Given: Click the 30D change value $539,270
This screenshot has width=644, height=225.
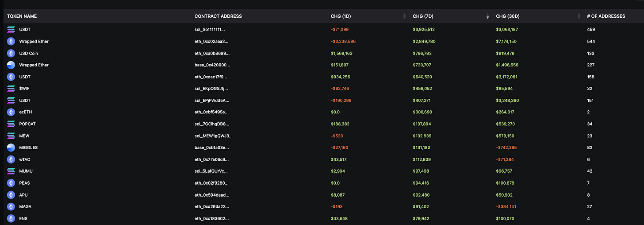Looking at the screenshot, I should [506, 124].
